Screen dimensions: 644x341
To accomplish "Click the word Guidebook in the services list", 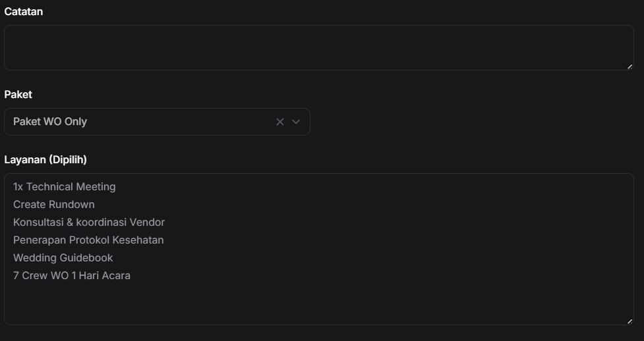I will pos(86,258).
